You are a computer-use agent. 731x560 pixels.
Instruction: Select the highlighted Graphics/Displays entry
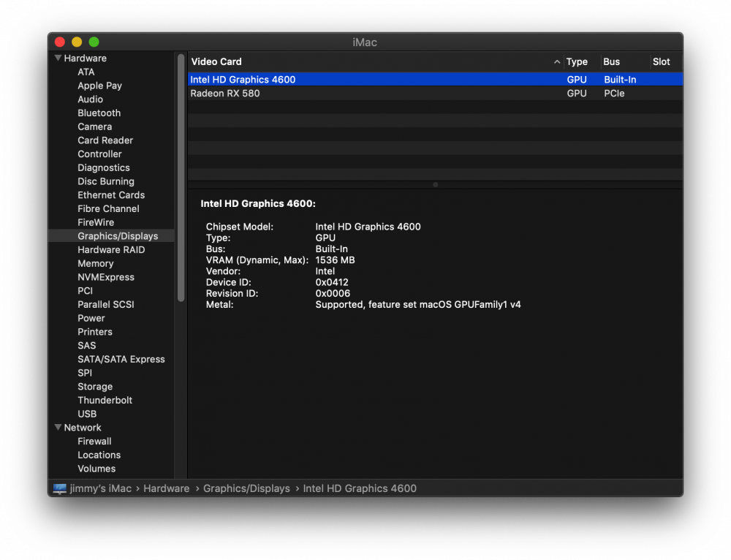[111, 236]
